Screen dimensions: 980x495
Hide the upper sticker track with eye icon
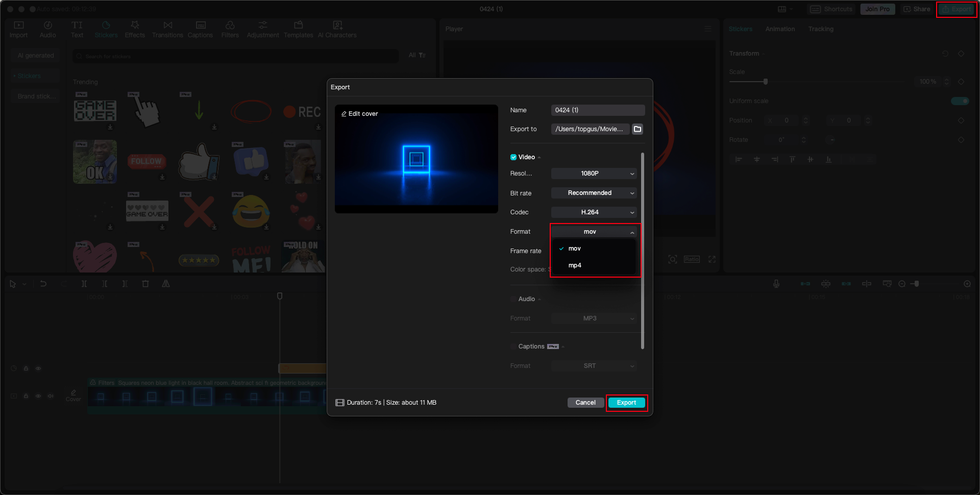[38, 368]
